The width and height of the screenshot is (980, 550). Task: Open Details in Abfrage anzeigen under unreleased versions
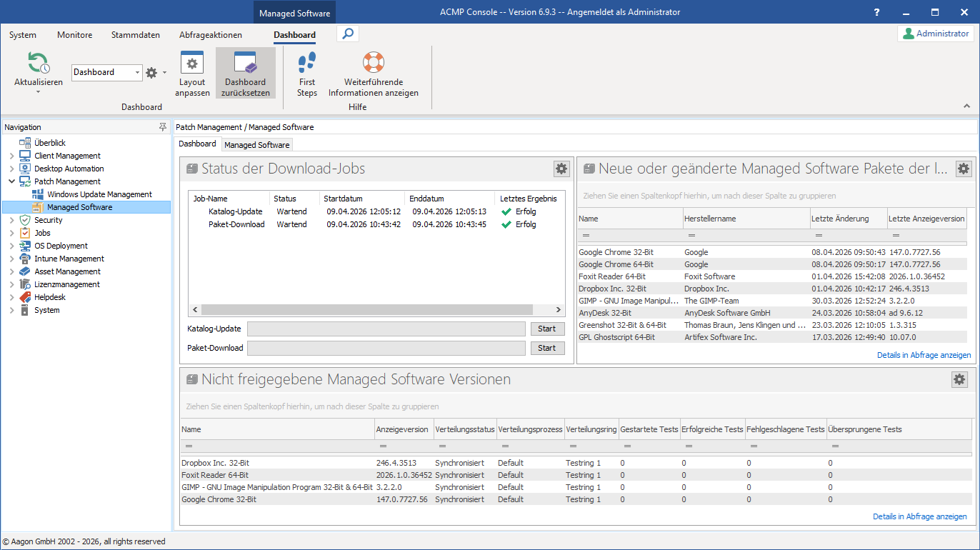tap(920, 516)
